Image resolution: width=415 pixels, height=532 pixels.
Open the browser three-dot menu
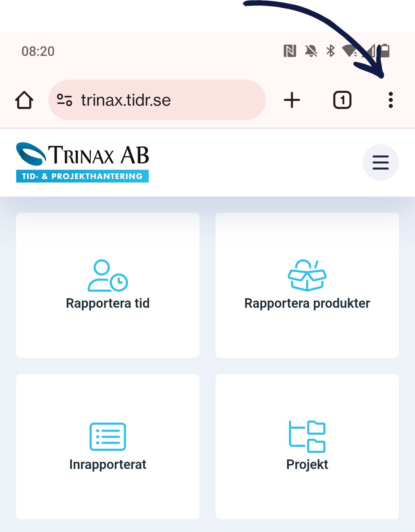click(390, 100)
